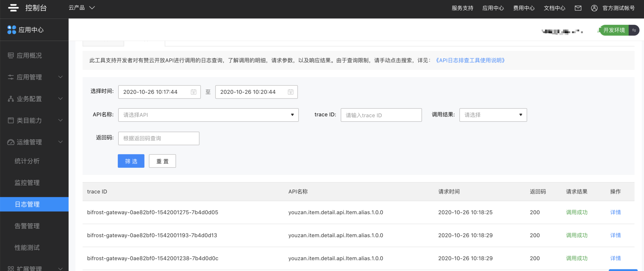Viewport: 644px width, 271px height.
Task: Open 详情 for trace ending 7b4d0d13
Action: coord(615,235)
